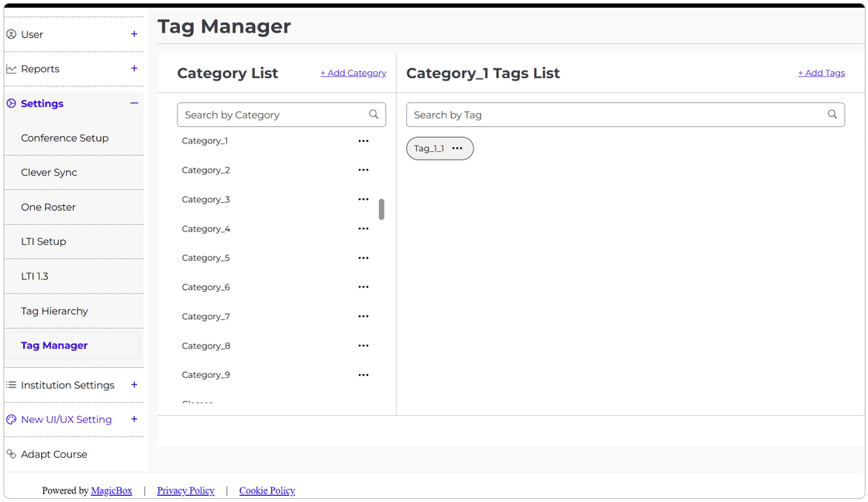Collapse the Settings section with its minus
This screenshot has height=502, width=868.
(x=134, y=103)
